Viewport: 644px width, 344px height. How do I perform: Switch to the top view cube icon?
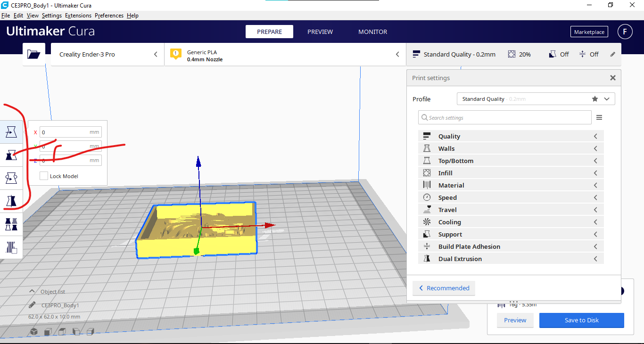point(62,332)
